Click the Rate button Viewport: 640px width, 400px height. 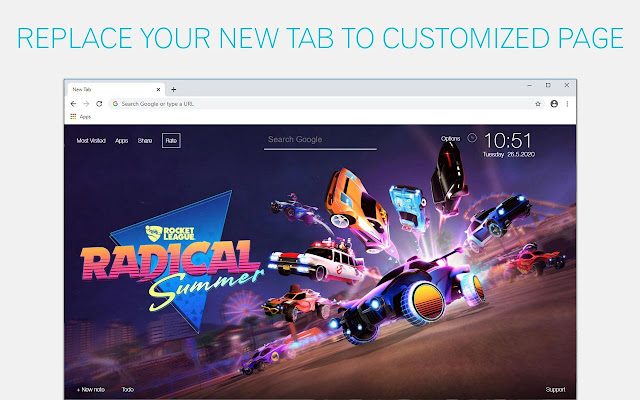click(x=171, y=140)
